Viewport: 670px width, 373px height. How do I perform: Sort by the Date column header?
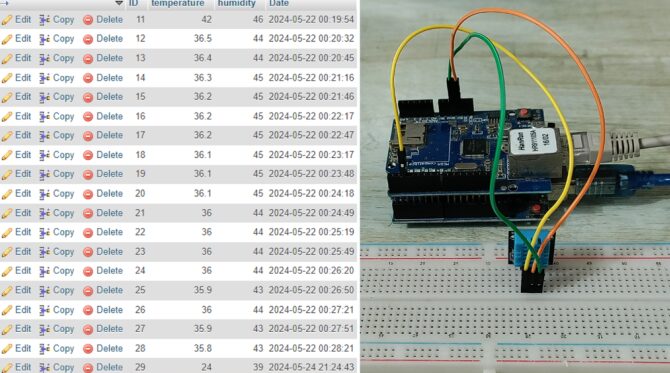click(279, 3)
